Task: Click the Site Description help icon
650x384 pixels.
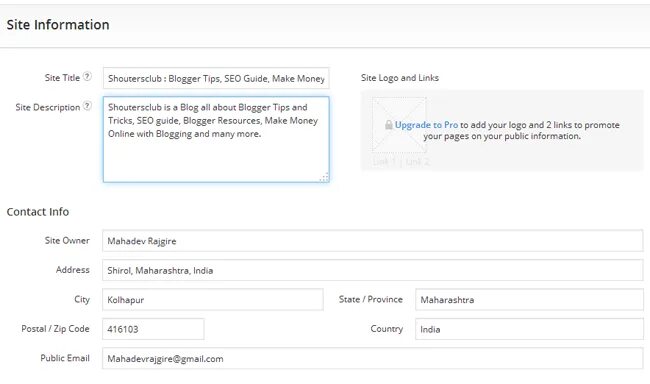Action: (87, 106)
